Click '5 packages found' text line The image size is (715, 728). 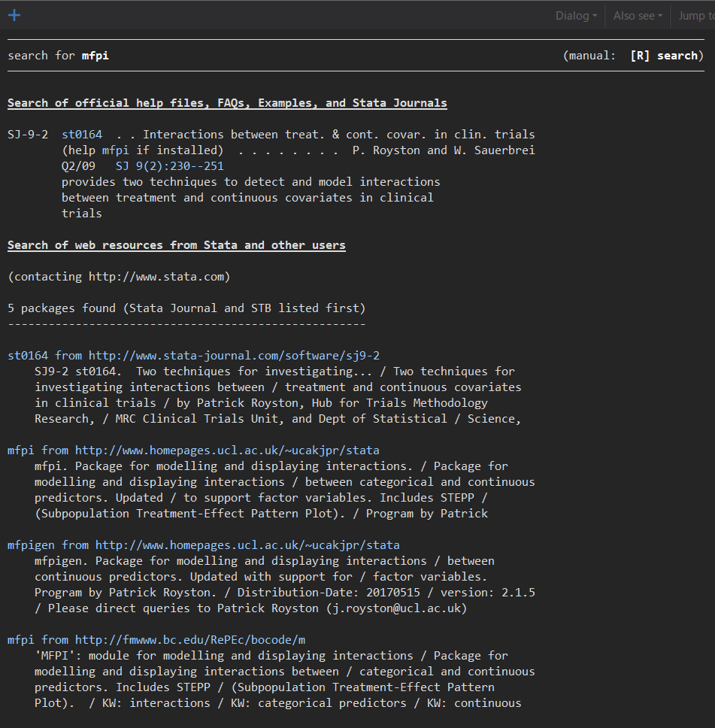186,308
